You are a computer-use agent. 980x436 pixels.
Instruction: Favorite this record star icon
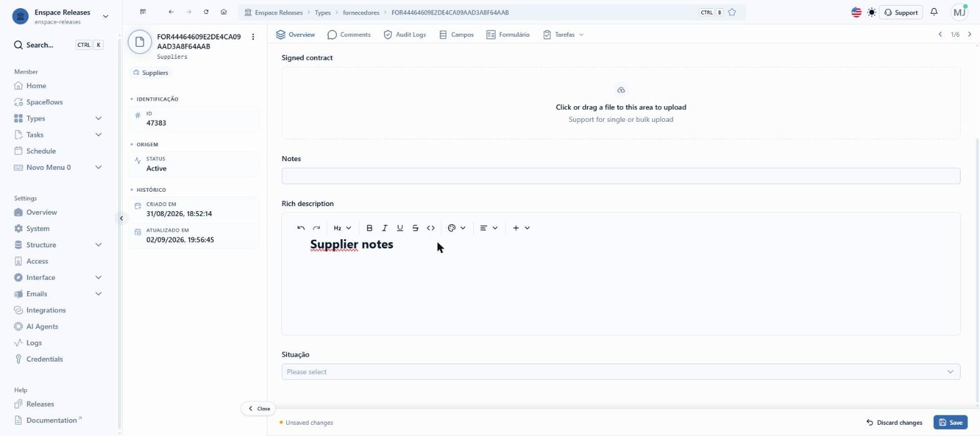click(732, 12)
